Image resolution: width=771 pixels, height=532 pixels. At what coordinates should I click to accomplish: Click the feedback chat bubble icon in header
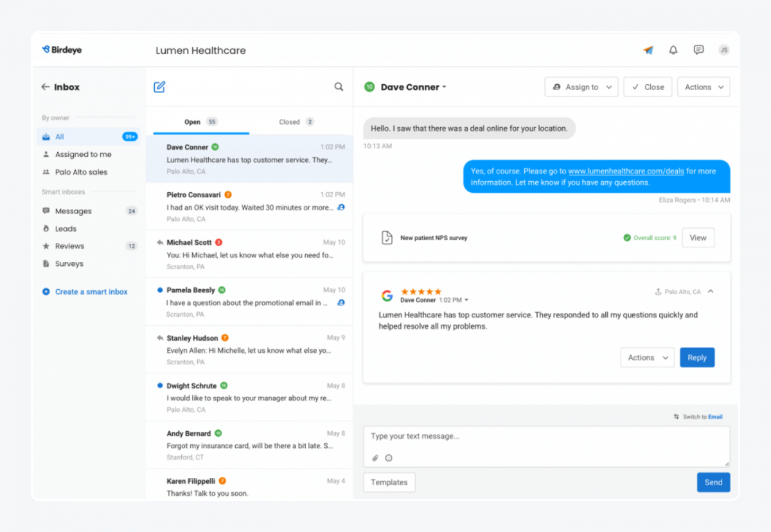[698, 49]
